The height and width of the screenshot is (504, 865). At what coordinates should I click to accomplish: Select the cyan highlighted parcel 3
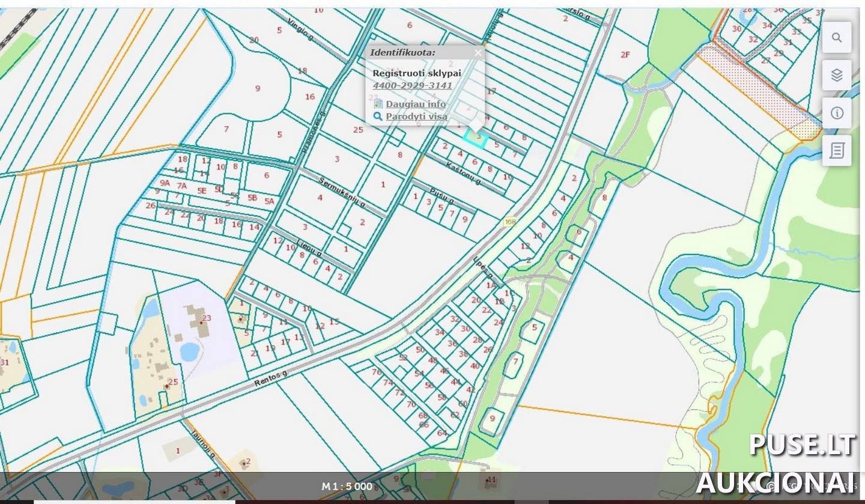pos(476,138)
